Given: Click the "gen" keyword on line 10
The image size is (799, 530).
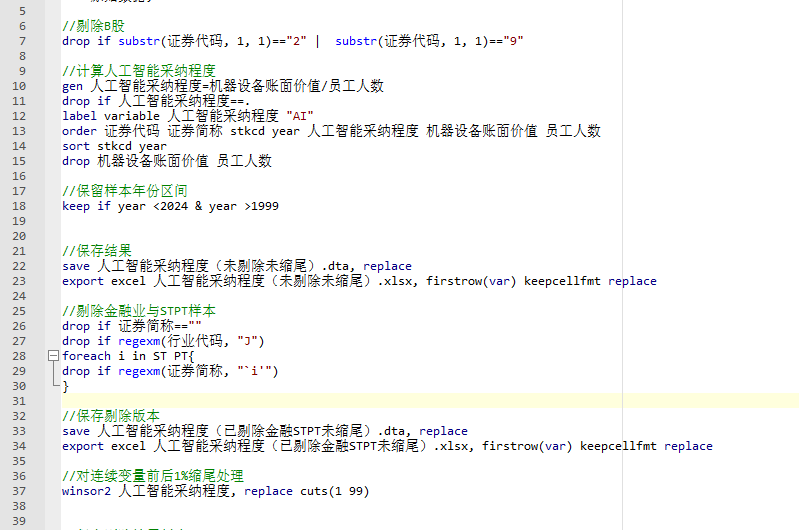Looking at the screenshot, I should tap(73, 86).
